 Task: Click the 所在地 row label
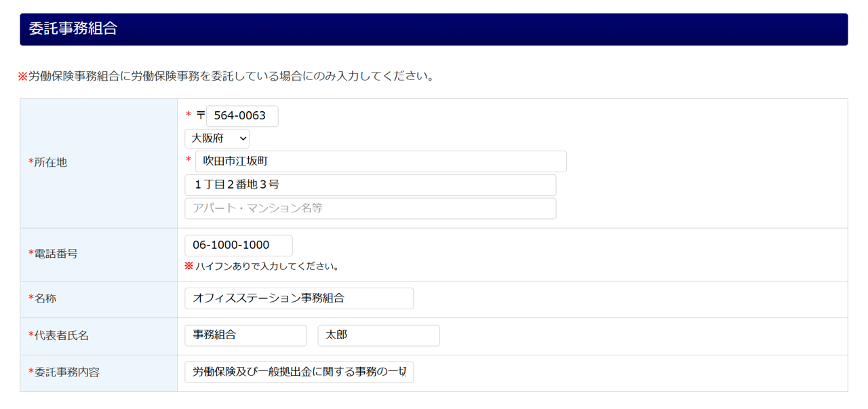(x=50, y=163)
